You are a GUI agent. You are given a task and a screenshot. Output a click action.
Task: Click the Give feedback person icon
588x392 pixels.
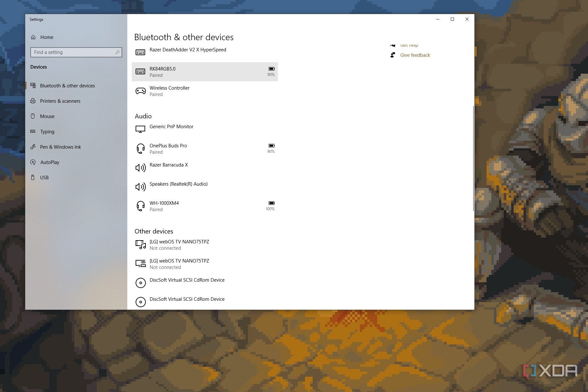coord(393,55)
